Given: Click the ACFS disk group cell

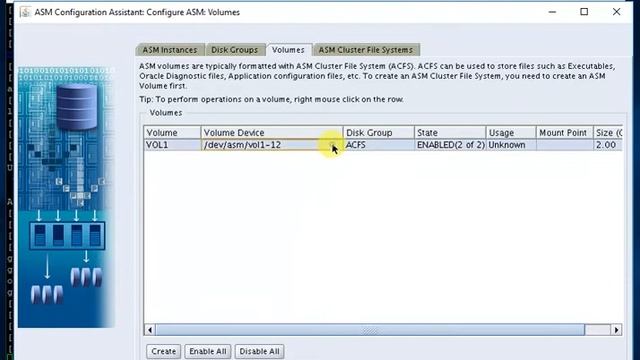Looking at the screenshot, I should [x=379, y=145].
